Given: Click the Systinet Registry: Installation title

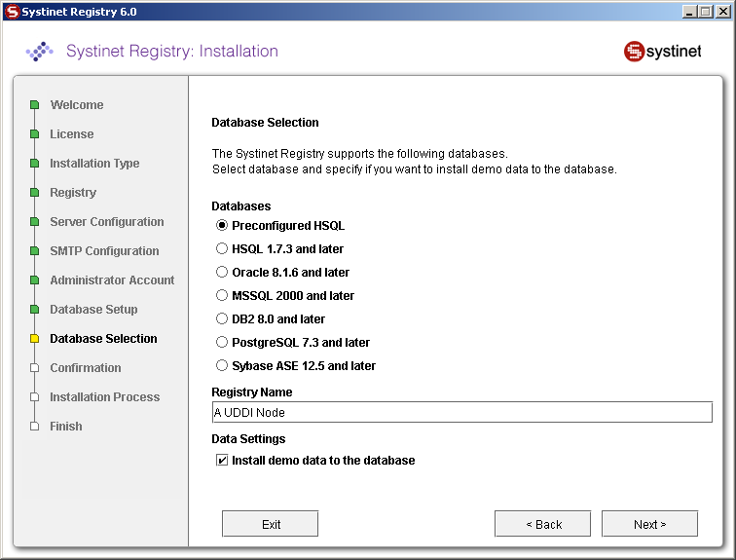Looking at the screenshot, I should coord(172,51).
